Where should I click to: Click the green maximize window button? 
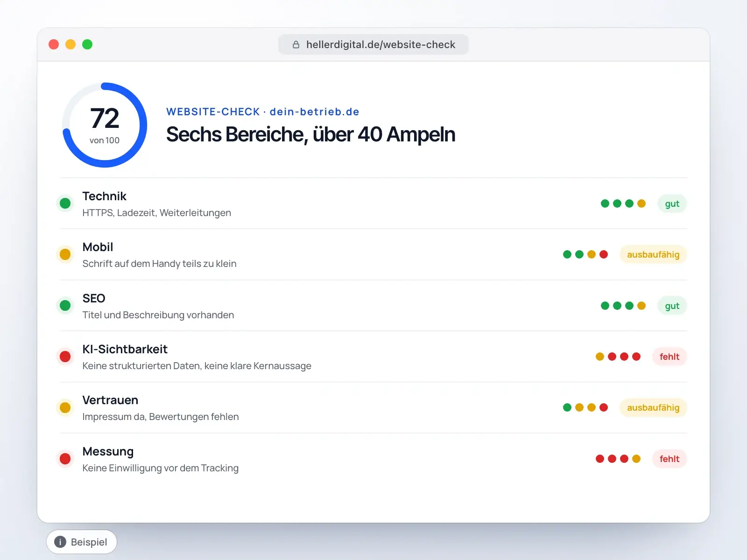pos(87,44)
